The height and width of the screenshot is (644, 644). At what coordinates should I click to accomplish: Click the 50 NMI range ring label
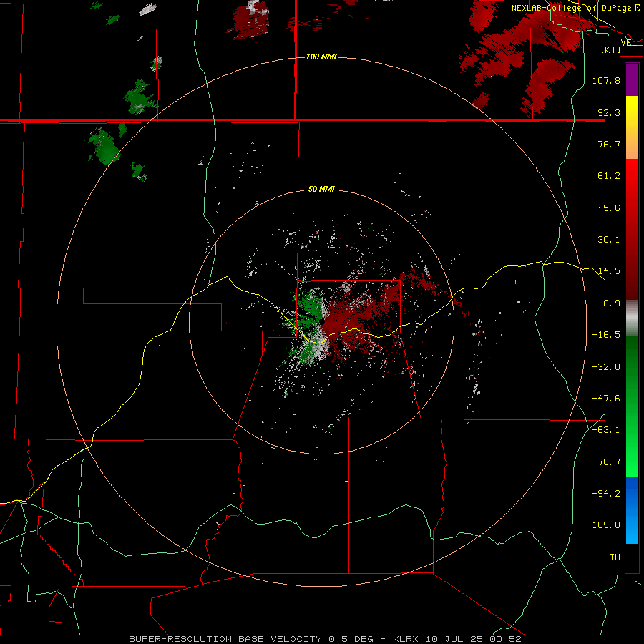(321, 190)
